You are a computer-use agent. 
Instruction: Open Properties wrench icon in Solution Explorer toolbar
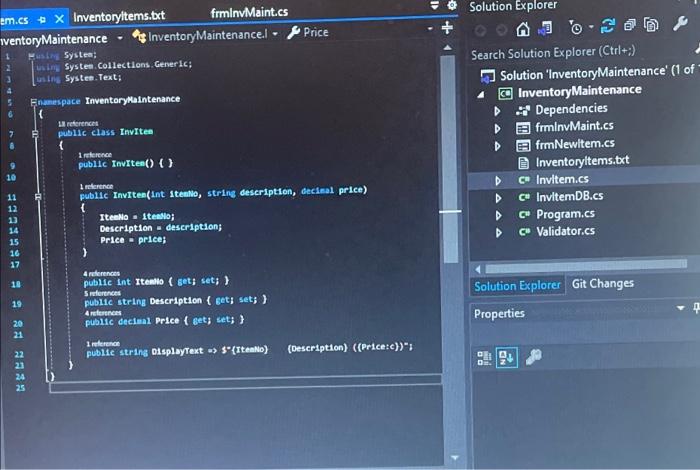tap(680, 23)
